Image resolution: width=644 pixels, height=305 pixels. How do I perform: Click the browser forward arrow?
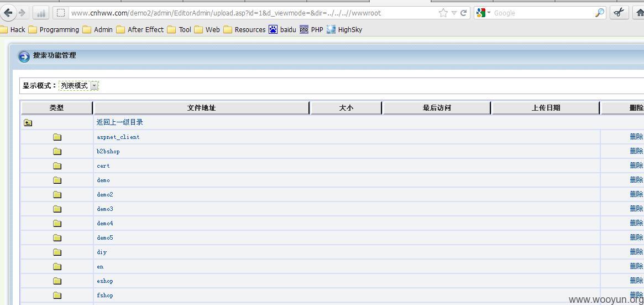point(22,13)
